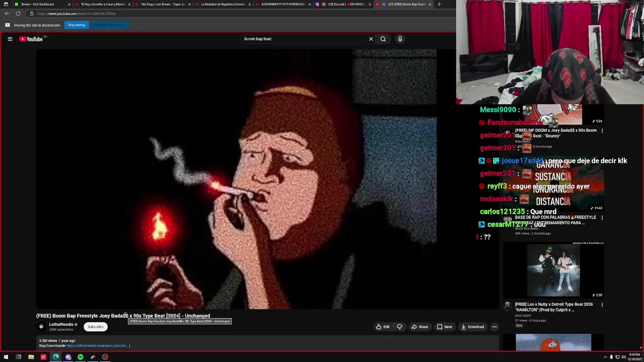The width and height of the screenshot is (644, 362).
Task: Reload the page with refresh icon
Action: click(x=18, y=14)
